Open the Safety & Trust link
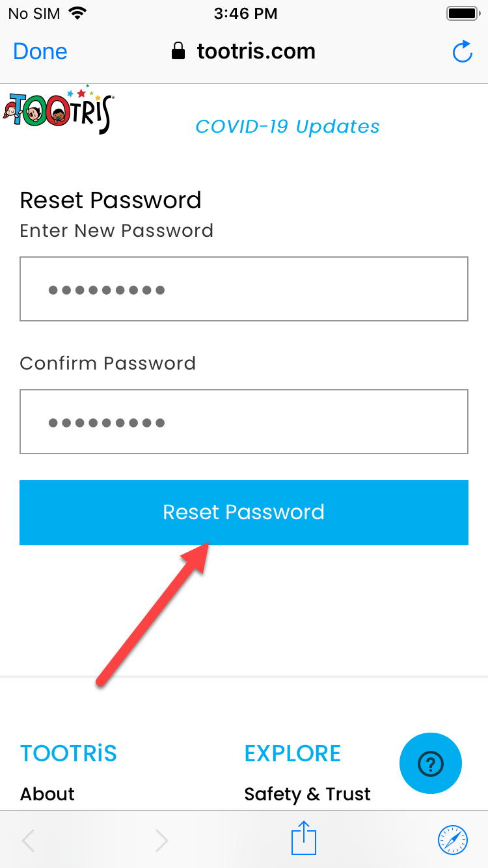The image size is (488, 868). [307, 794]
